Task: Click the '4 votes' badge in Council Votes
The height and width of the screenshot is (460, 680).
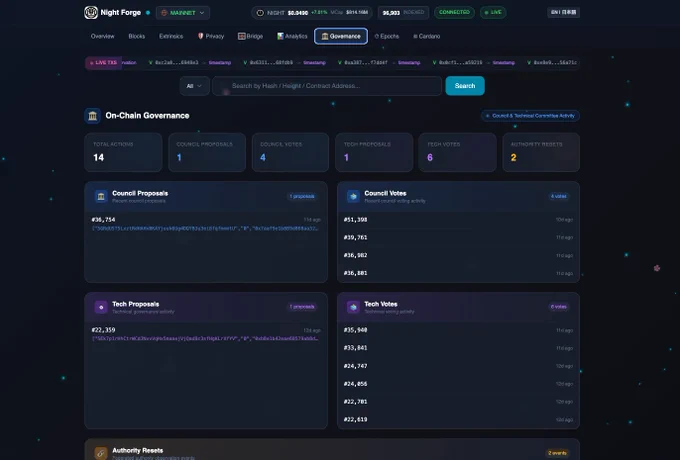Action: click(x=559, y=196)
